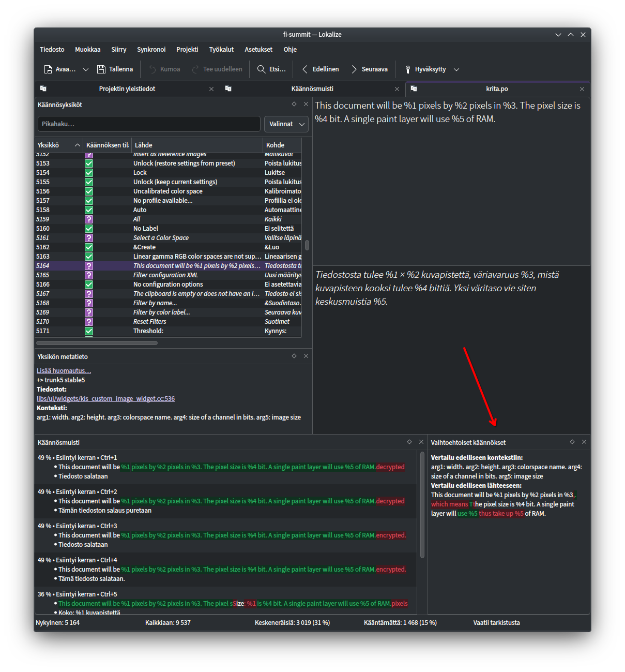Select the row "No profile available..."
Image resolution: width=625 pixels, height=672 pixels.
click(x=169, y=201)
